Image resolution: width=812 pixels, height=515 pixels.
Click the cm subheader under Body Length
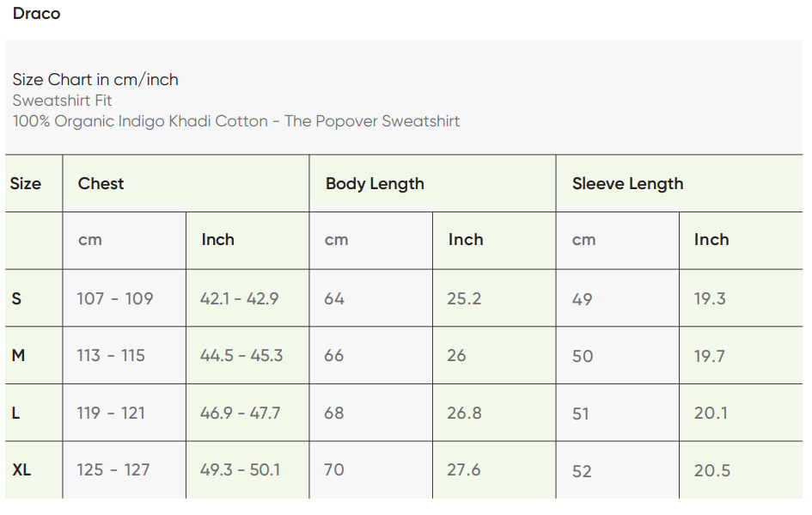tap(336, 241)
